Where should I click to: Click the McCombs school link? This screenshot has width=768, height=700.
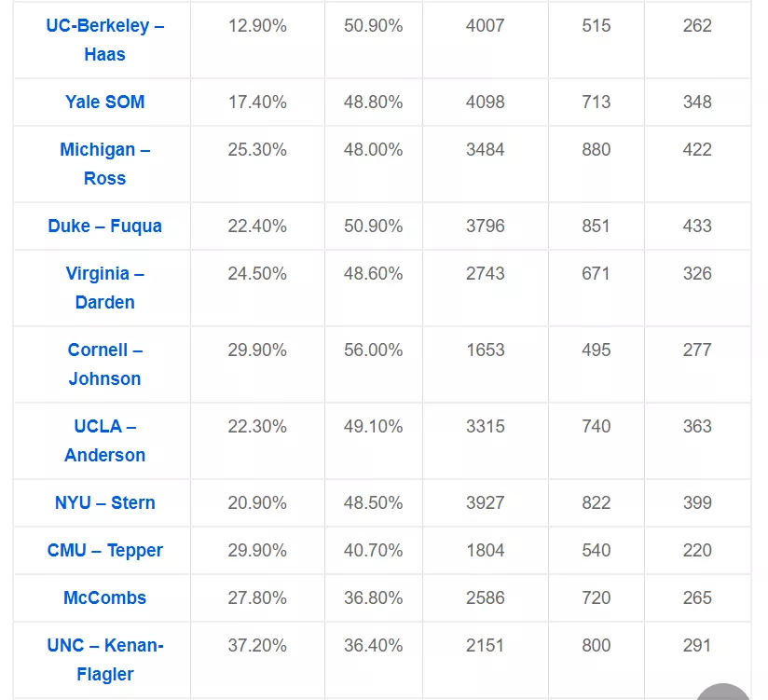point(104,598)
